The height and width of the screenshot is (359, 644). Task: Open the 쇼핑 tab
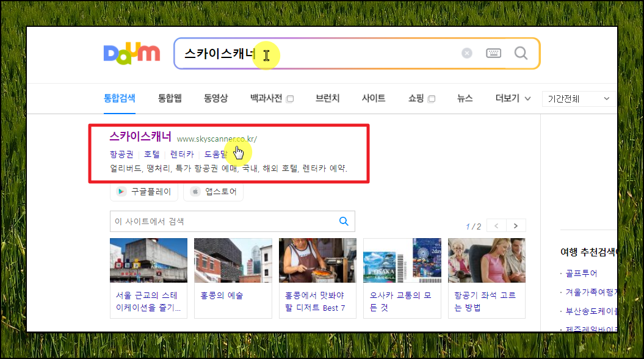coord(416,98)
